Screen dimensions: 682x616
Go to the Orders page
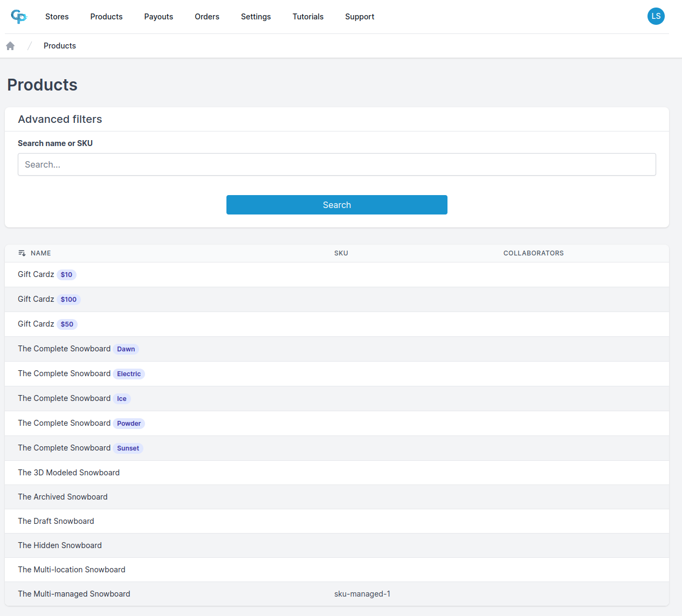point(207,17)
